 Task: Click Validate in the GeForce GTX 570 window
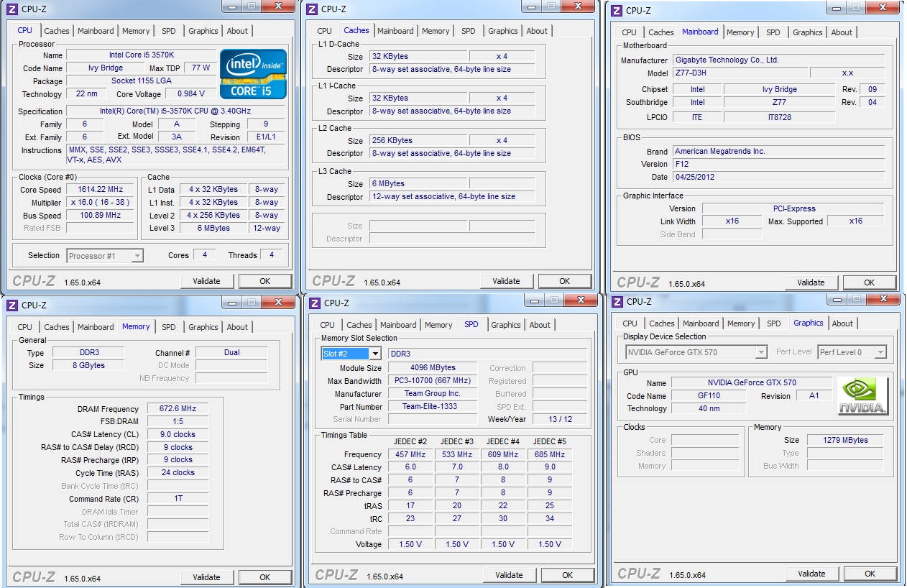[812, 574]
